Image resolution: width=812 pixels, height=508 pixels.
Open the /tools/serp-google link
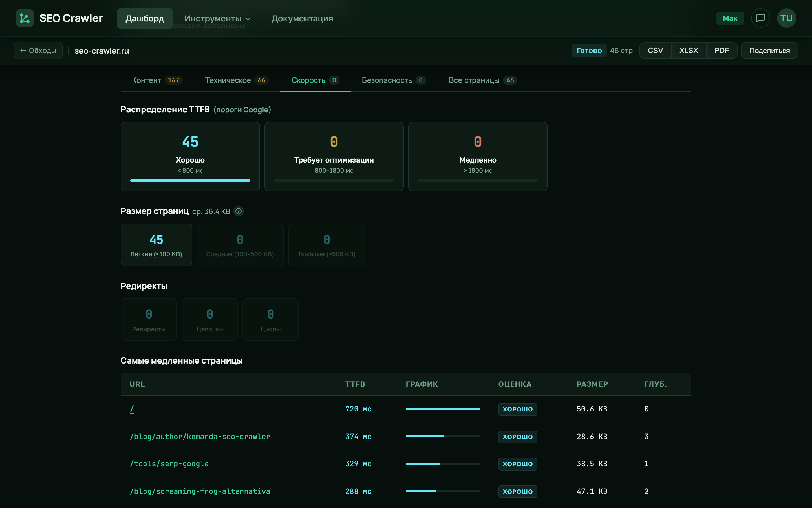169,464
